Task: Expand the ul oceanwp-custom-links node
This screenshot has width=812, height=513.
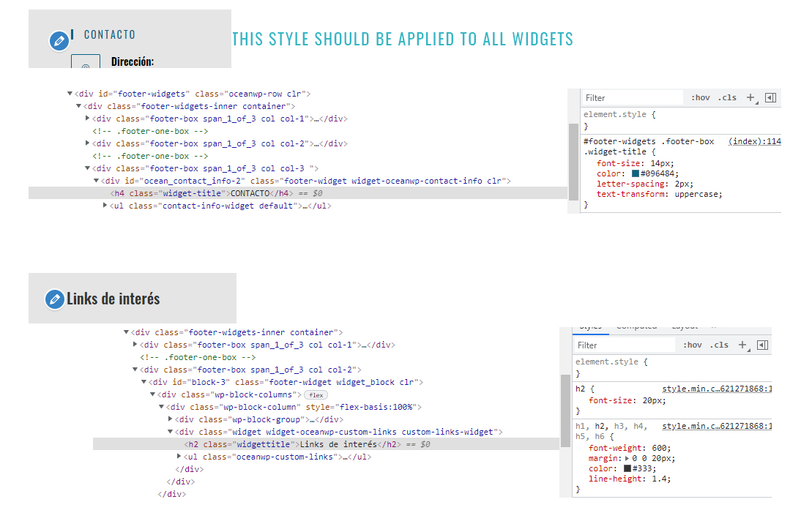Action: point(179,457)
